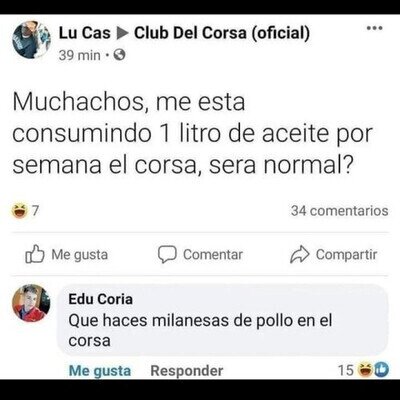
Task: Show the 15 comment reactions count
Action: click(345, 370)
